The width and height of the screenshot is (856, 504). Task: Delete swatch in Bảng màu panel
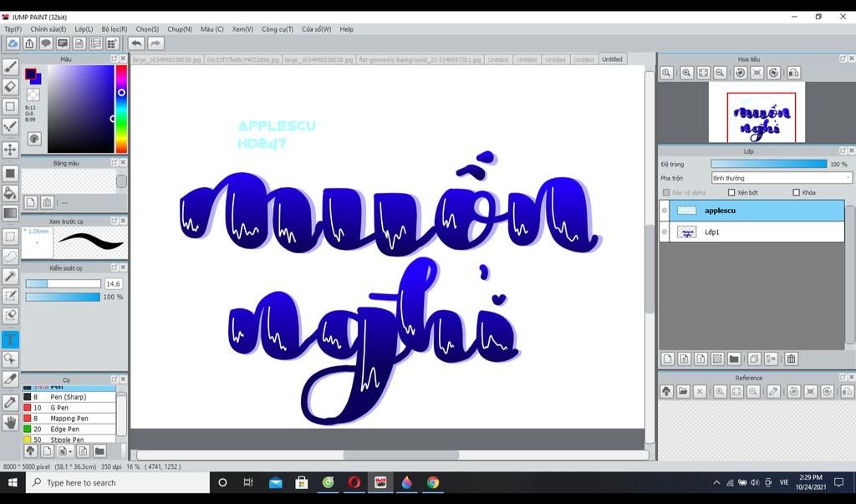tap(47, 202)
